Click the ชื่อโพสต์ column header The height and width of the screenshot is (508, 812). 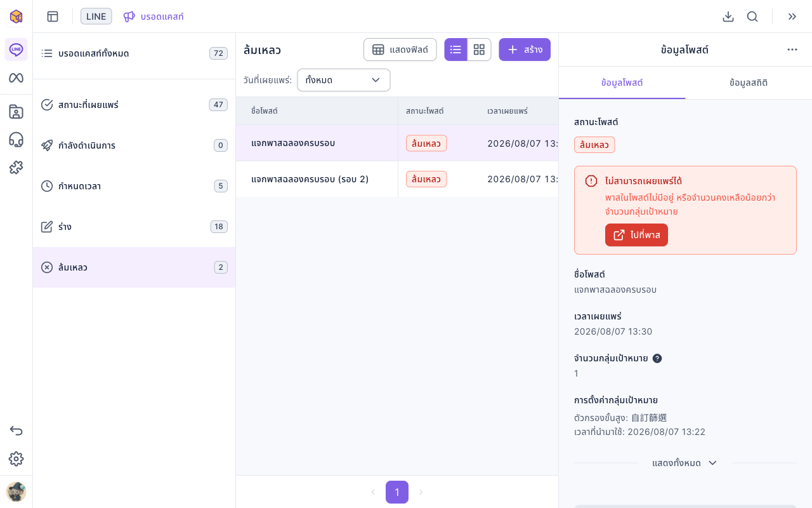tap(317, 111)
